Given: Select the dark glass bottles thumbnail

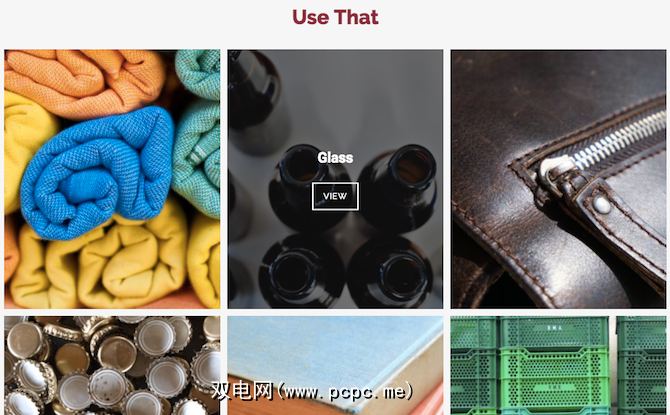Looking at the screenshot, I should (335, 179).
